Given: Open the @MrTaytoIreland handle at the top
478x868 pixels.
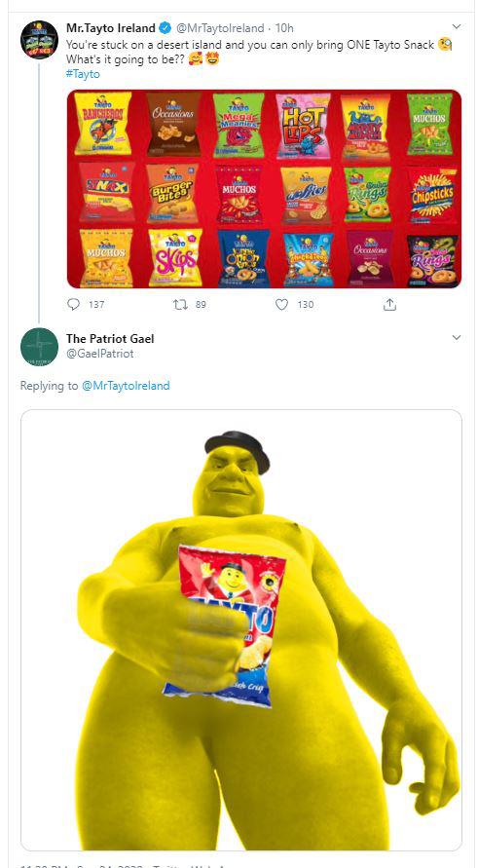Looking at the screenshot, I should (220, 28).
